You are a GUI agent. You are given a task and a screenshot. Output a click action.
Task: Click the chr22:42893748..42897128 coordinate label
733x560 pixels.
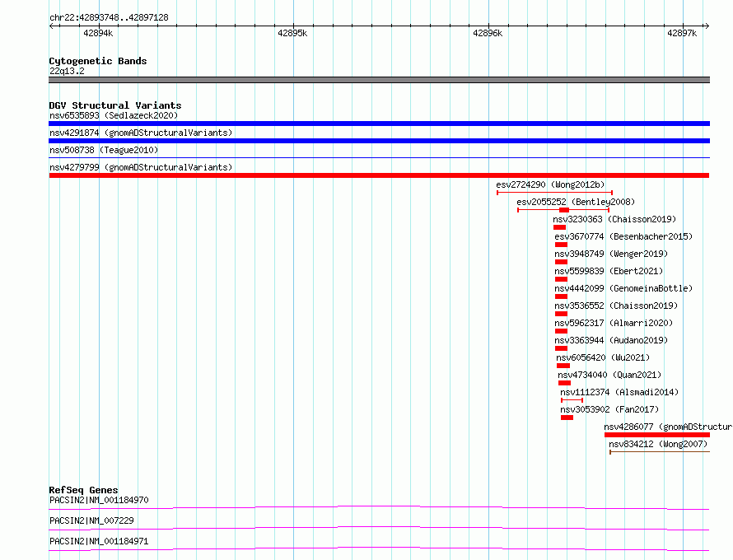click(109, 18)
